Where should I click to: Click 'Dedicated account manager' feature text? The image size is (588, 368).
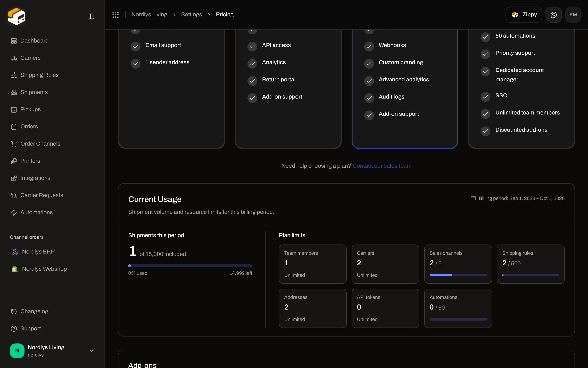(519, 75)
